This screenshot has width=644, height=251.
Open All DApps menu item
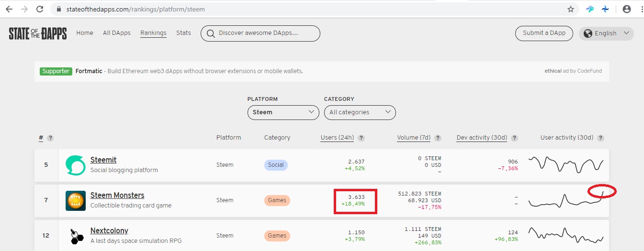point(117,33)
